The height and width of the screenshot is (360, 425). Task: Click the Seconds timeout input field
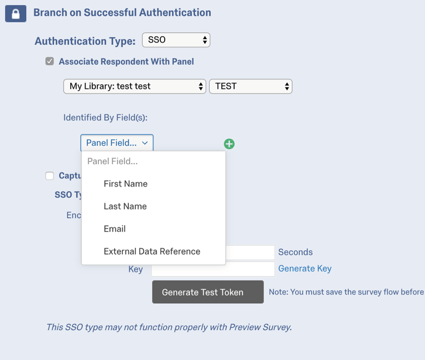pyautogui.click(x=250, y=252)
